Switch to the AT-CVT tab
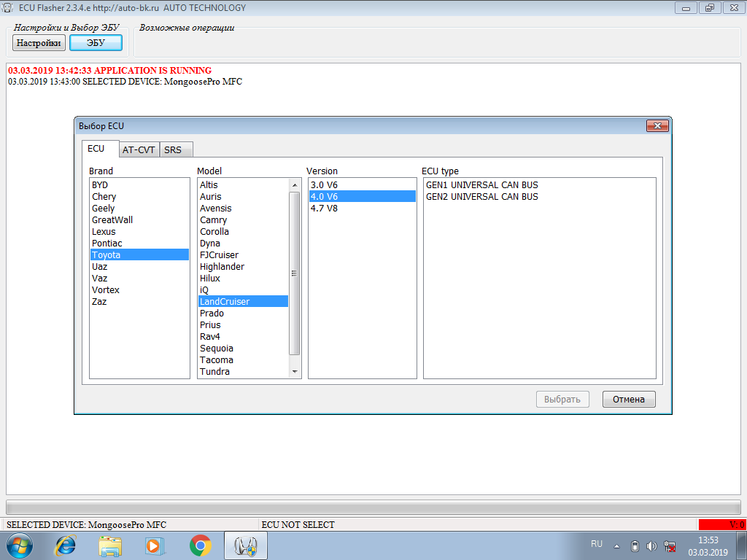The image size is (747, 560). (x=139, y=149)
